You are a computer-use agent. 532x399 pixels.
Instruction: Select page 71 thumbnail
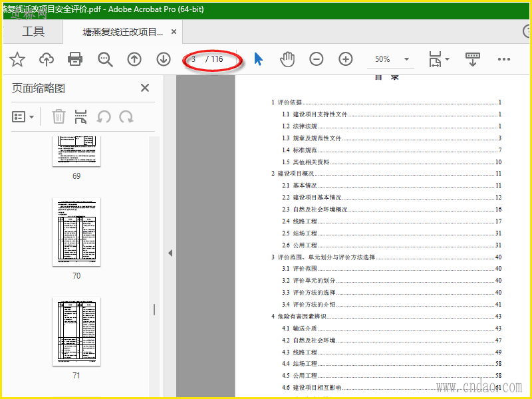76,331
